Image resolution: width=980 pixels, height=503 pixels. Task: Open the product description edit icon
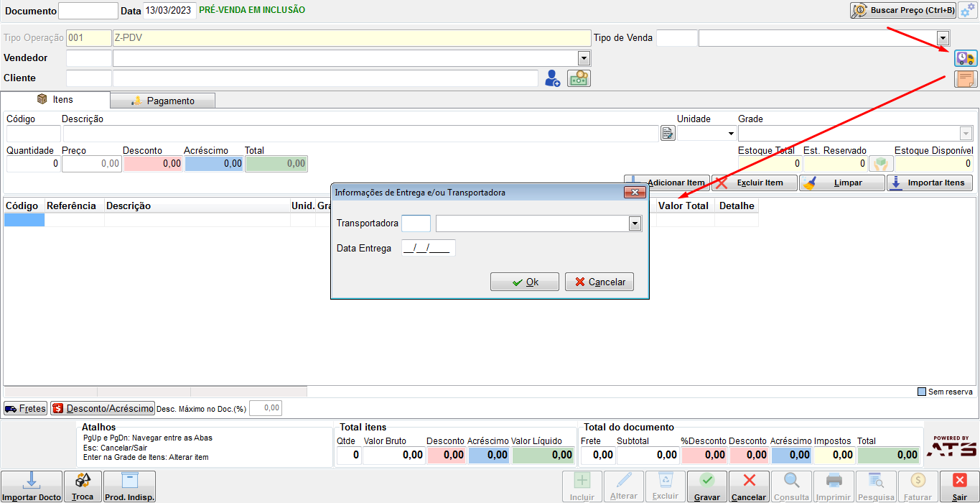click(x=668, y=133)
